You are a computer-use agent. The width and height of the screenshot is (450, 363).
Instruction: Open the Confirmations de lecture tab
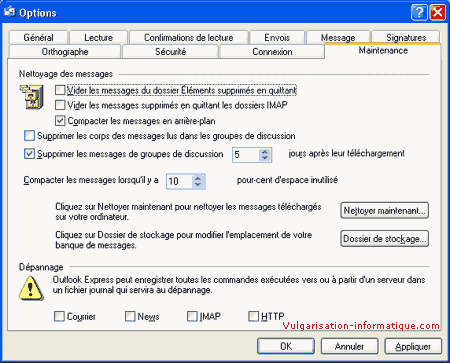[189, 37]
